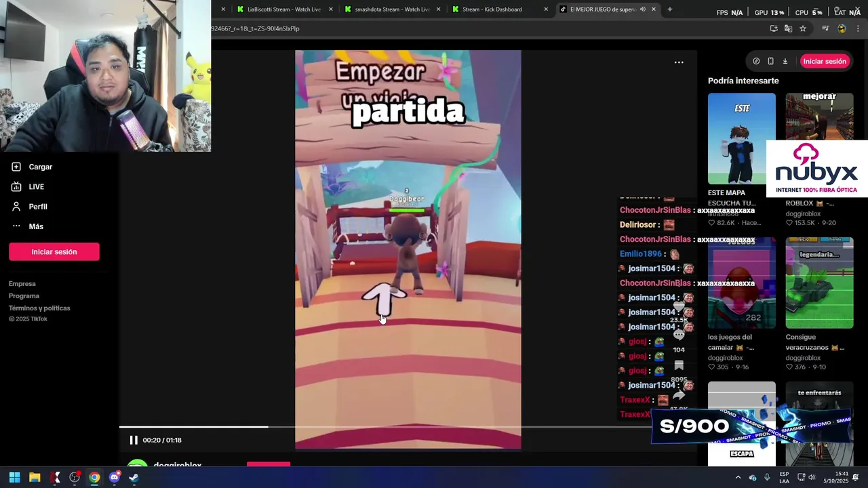Click the mobile app phone icon
Viewport: 868px width, 488px height.
click(x=770, y=61)
